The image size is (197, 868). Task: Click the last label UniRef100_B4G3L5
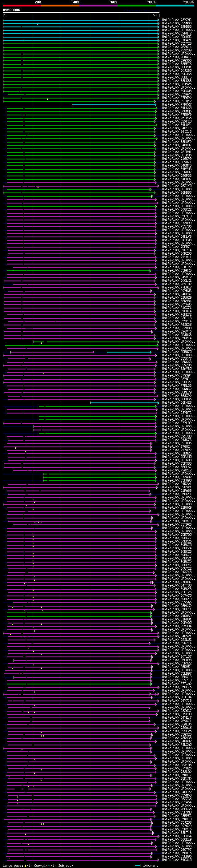[x=177, y=860]
